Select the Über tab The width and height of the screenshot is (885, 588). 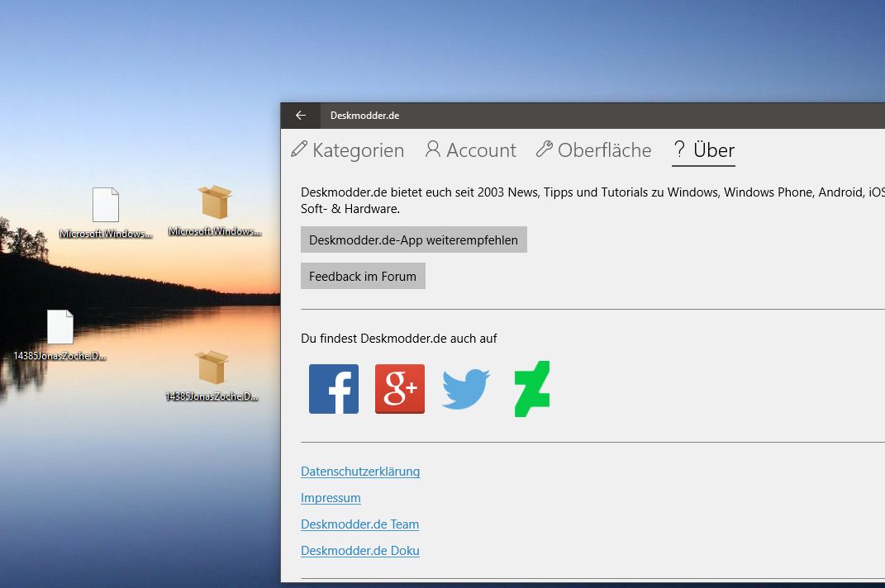point(703,150)
